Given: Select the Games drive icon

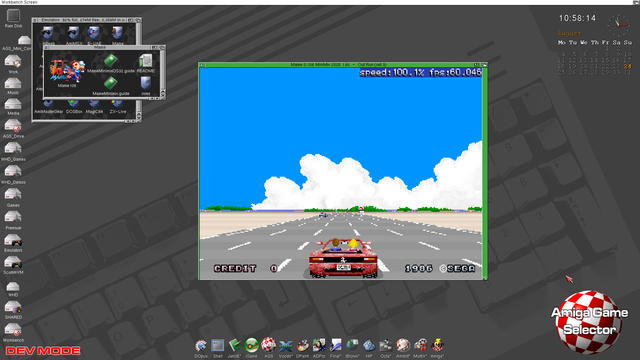Looking at the screenshot, I should click(x=13, y=195).
